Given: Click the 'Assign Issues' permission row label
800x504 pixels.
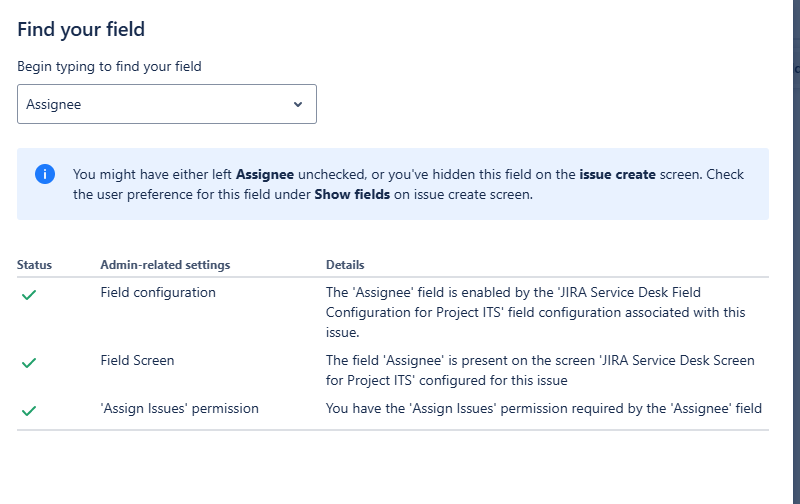Looking at the screenshot, I should click(x=180, y=408).
